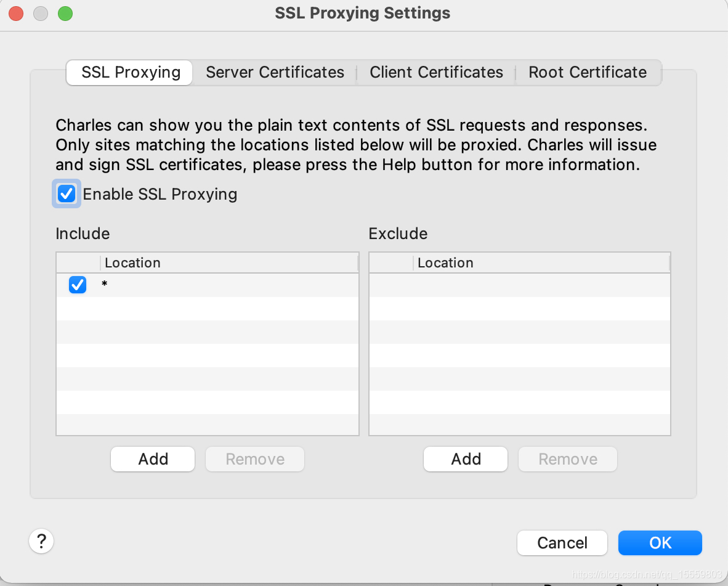Minimize the SSL Proxying Settings window
Viewport: 728px width, 586px height.
click(x=41, y=13)
